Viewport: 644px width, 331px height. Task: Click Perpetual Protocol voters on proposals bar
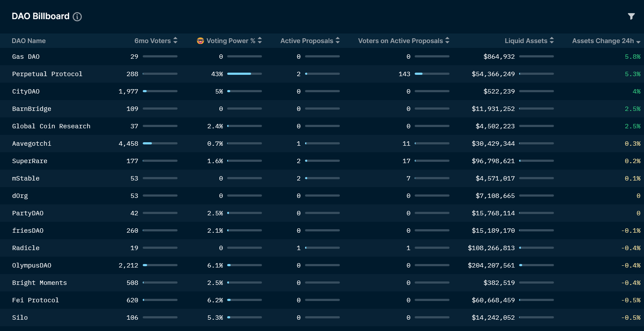pos(432,74)
